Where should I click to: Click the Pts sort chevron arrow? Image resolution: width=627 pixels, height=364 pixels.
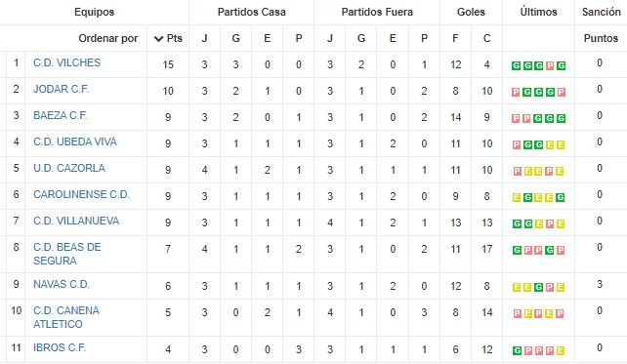pos(159,39)
